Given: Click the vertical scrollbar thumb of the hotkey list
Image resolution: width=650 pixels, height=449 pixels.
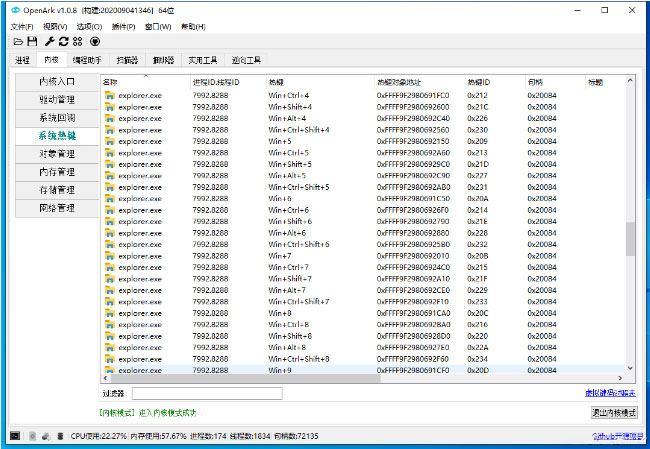Looking at the screenshot, I should coord(631,239).
